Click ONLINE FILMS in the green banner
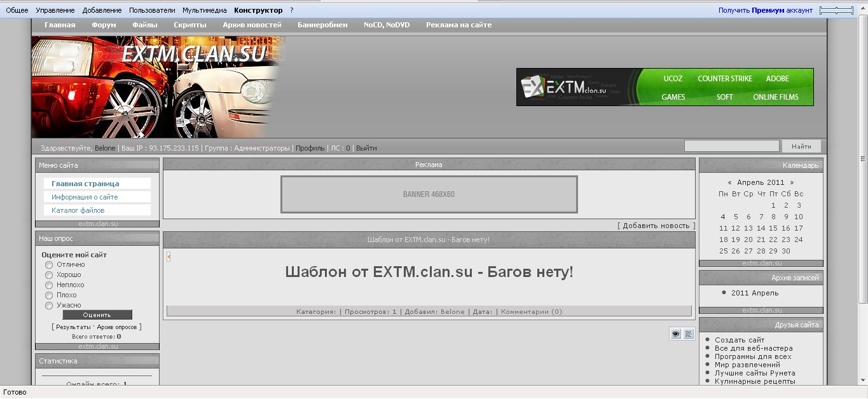The width and height of the screenshot is (868, 399). 776,97
